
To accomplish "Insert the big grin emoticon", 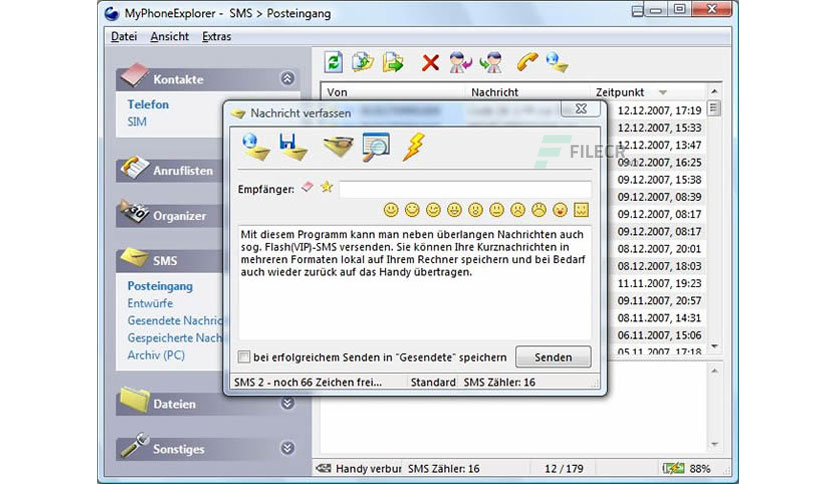I will (454, 210).
